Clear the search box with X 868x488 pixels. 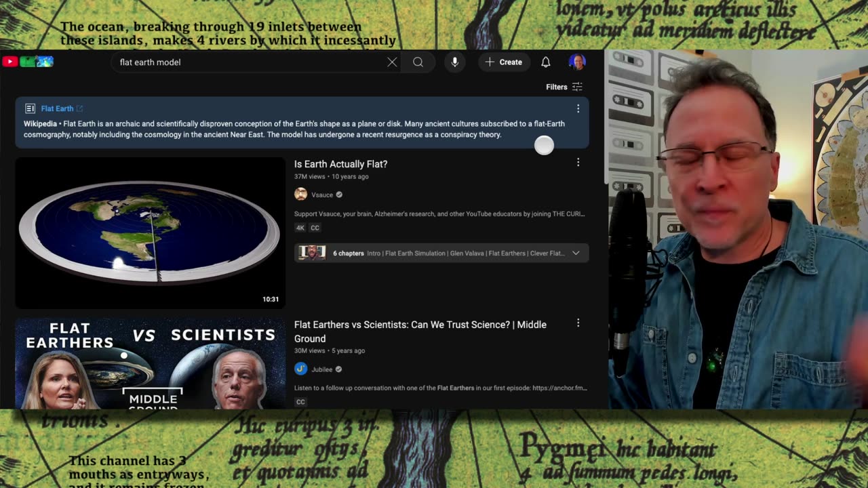(392, 62)
